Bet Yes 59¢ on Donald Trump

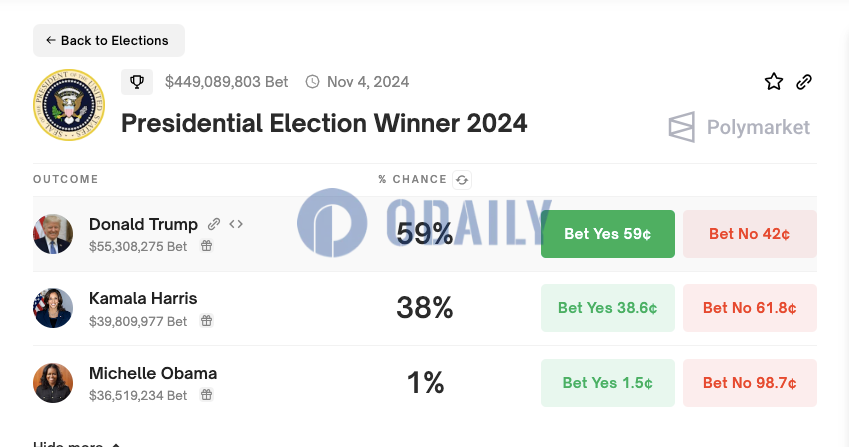[608, 234]
